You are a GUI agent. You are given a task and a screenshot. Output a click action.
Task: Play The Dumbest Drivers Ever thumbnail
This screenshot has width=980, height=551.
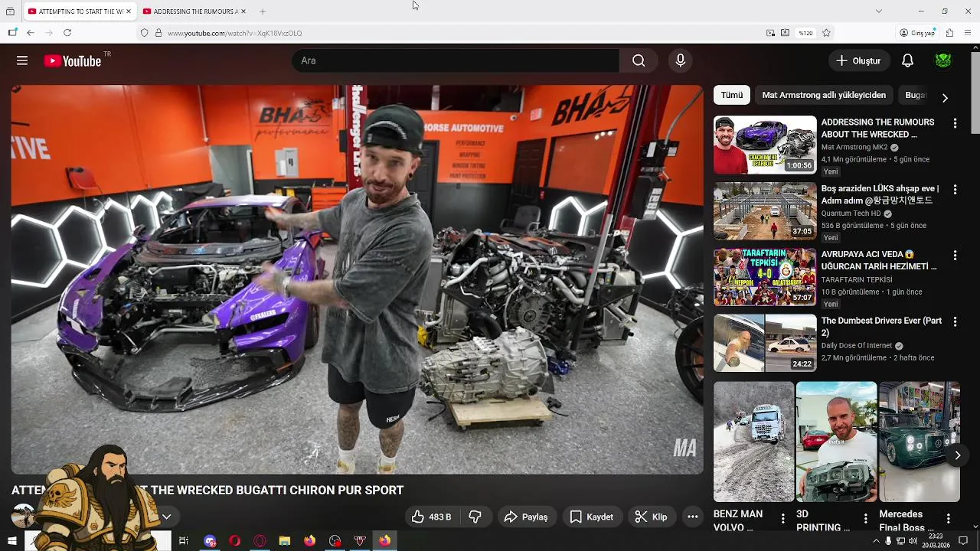click(765, 344)
